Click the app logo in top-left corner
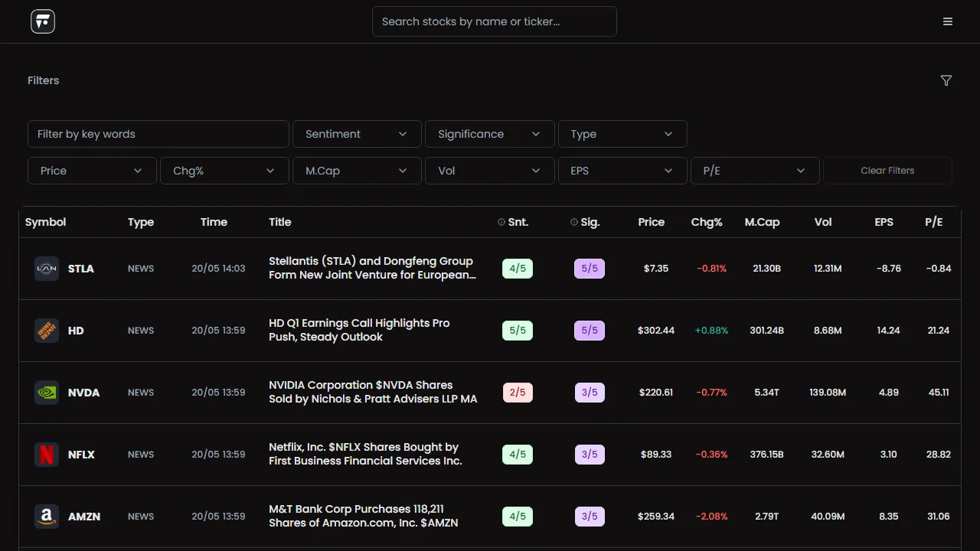980x551 pixels. point(43,21)
